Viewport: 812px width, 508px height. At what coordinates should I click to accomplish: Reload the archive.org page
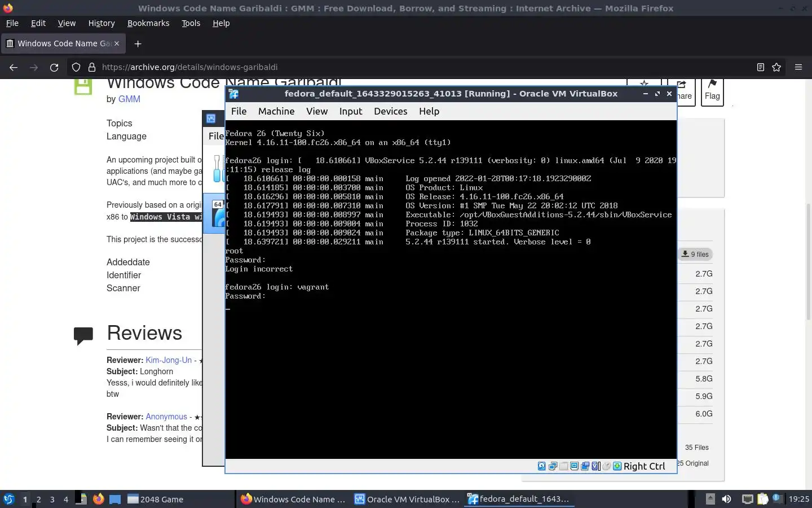[54, 67]
